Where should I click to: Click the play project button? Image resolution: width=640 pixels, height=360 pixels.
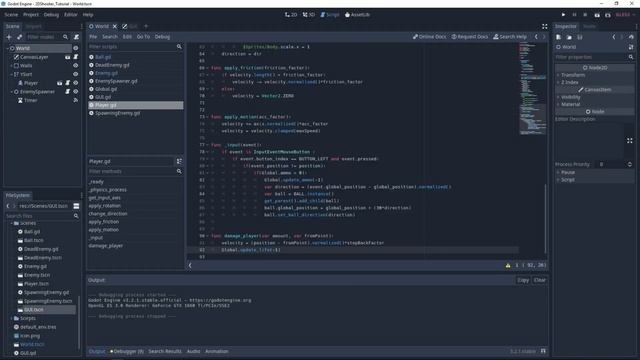pos(564,15)
